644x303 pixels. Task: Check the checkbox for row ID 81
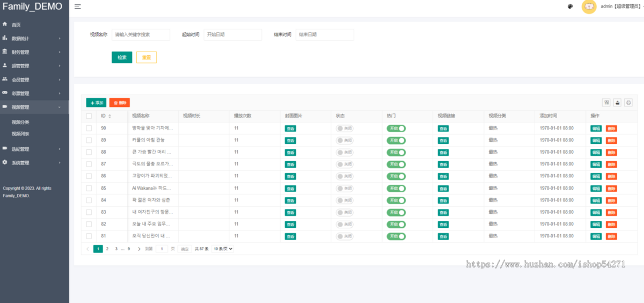[x=89, y=236]
